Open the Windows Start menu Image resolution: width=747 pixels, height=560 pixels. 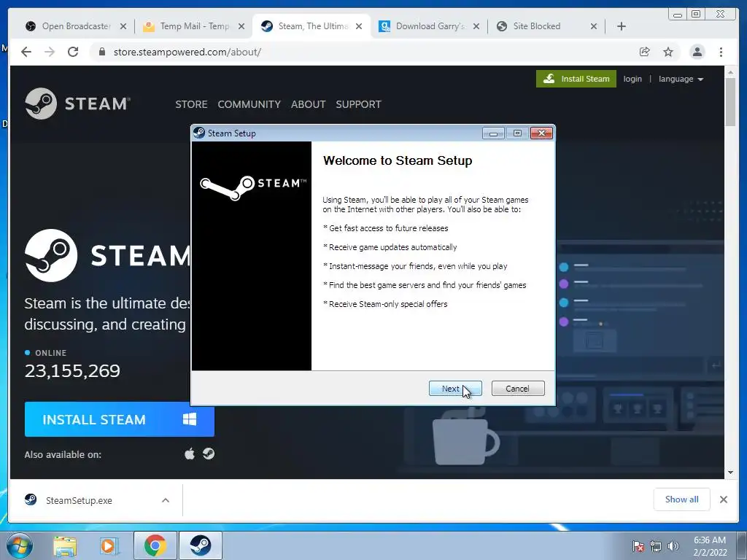pyautogui.click(x=20, y=545)
